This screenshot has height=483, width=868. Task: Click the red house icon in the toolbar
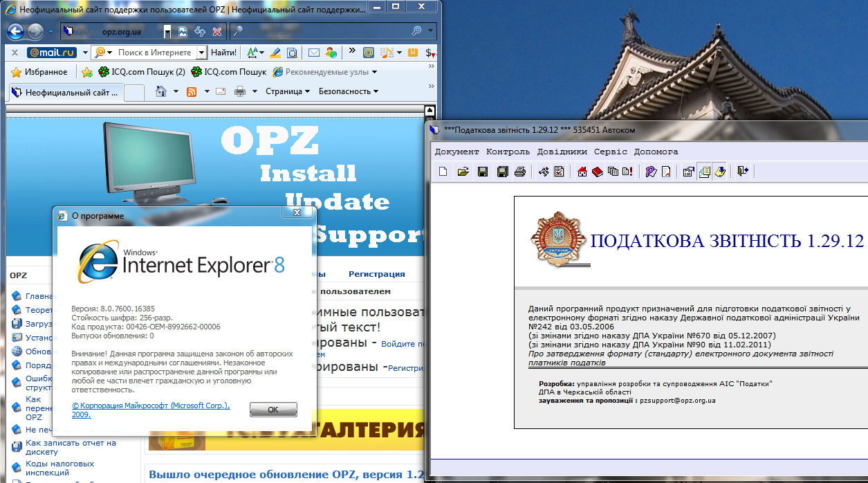click(x=582, y=172)
